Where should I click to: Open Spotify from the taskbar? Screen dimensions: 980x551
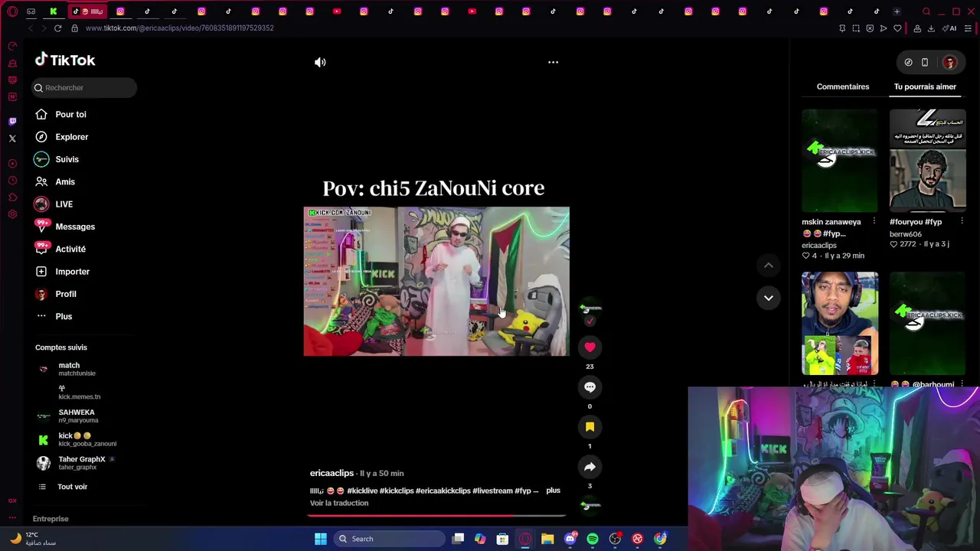[593, 539]
